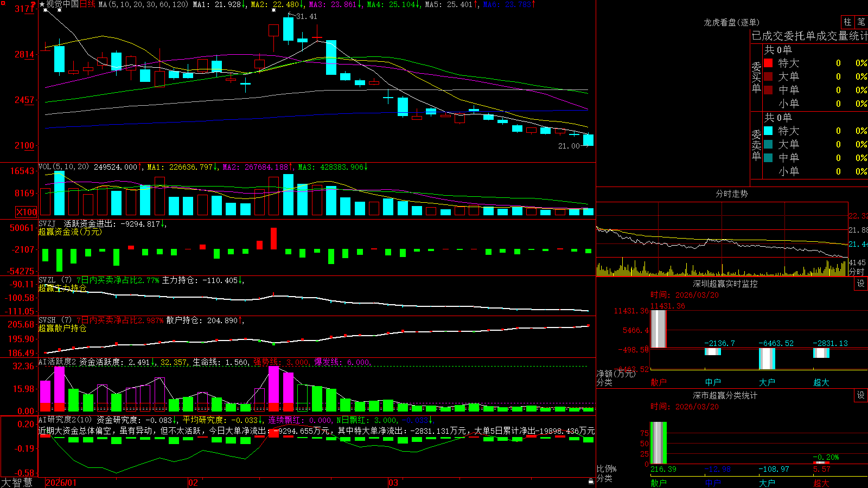The height and width of the screenshot is (488, 868).
Task: Click MA5: 25.401 indicator value
Action: click(452, 4)
